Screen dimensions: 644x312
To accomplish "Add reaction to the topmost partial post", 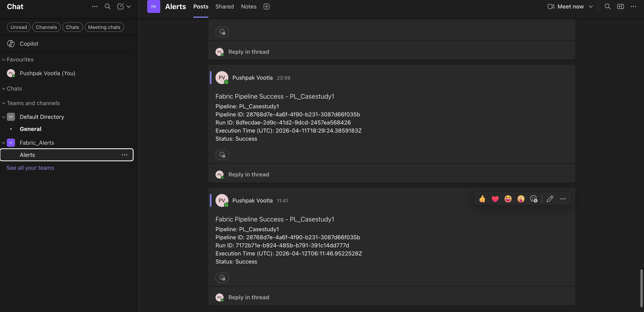I will [x=222, y=32].
